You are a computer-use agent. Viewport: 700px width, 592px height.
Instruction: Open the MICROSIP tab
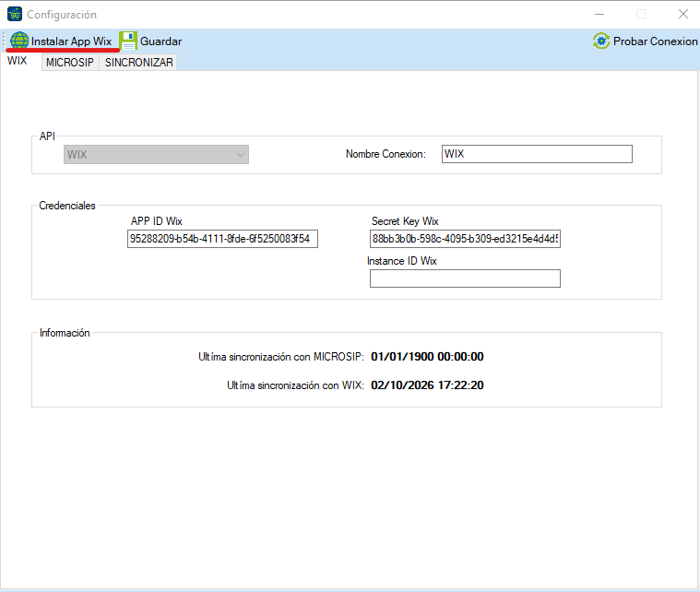click(x=70, y=63)
